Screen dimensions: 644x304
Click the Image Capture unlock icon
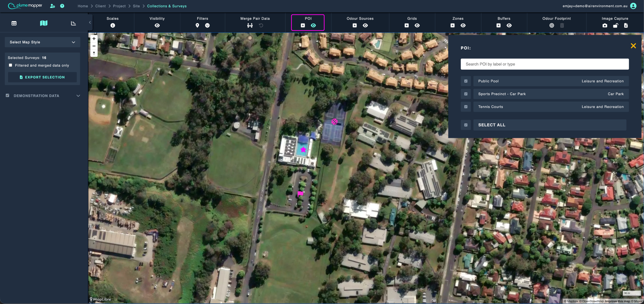coord(615,26)
